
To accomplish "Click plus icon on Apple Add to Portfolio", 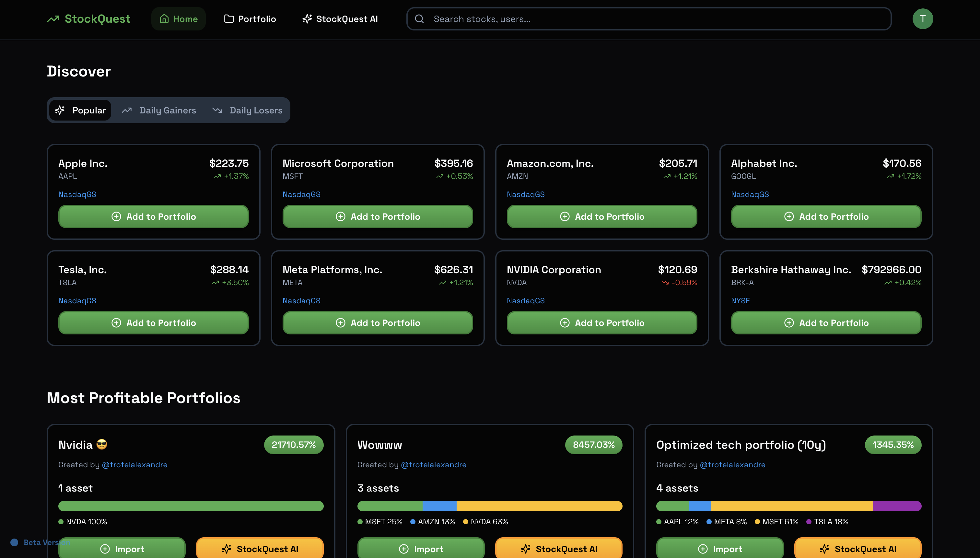I will click(116, 216).
